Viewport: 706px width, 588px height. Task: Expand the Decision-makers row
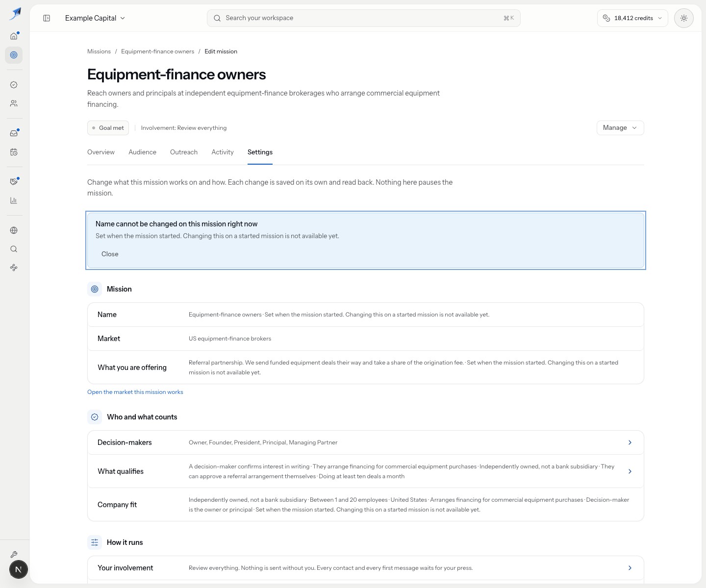pos(365,442)
